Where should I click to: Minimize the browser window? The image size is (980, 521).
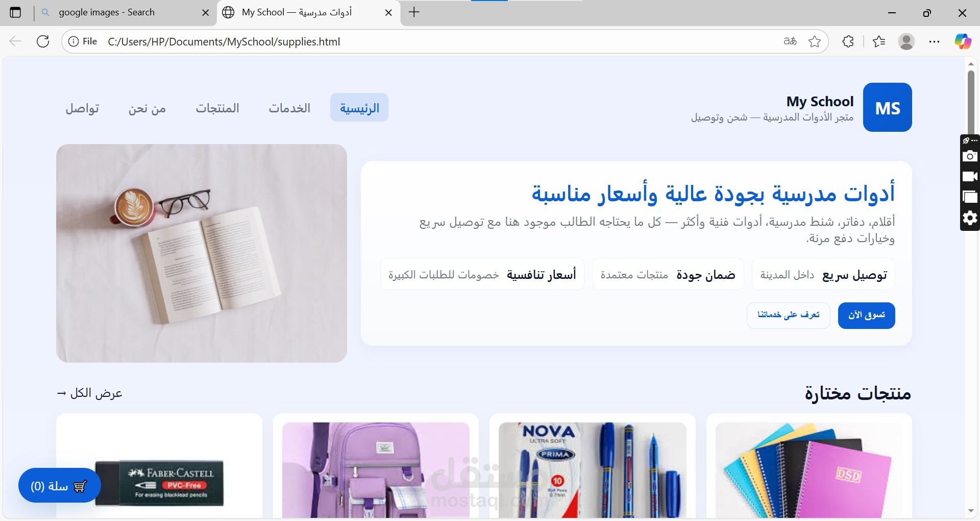click(892, 13)
